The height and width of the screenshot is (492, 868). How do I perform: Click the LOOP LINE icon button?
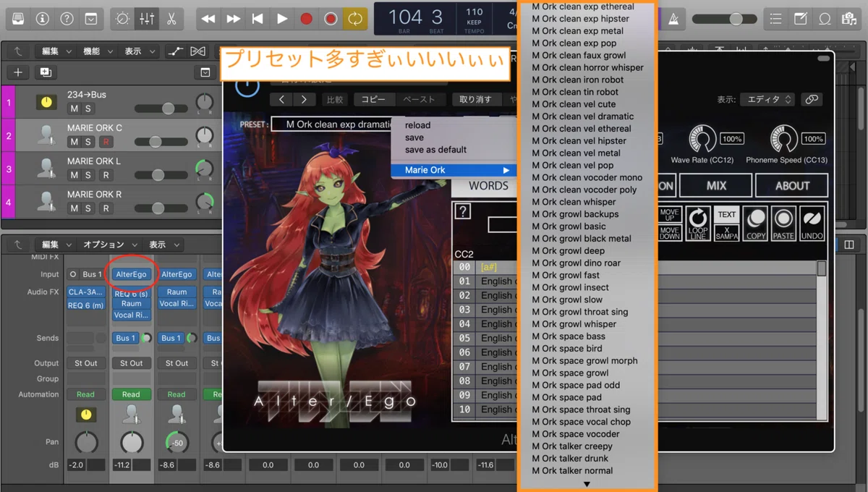(x=698, y=224)
